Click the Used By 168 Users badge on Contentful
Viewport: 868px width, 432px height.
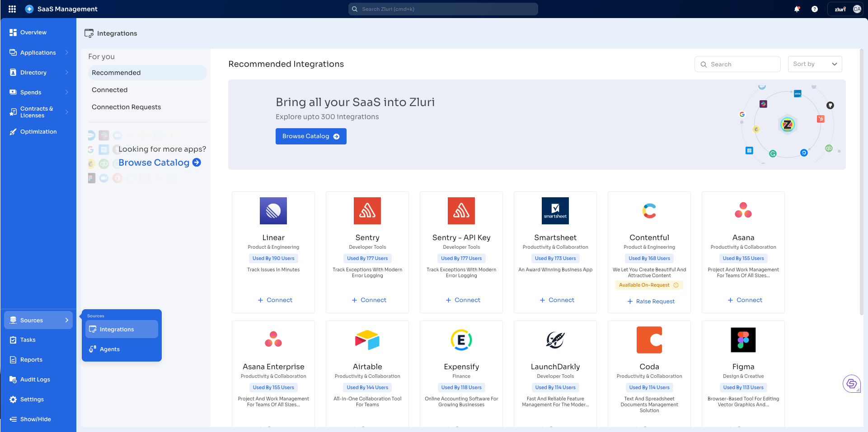649,258
